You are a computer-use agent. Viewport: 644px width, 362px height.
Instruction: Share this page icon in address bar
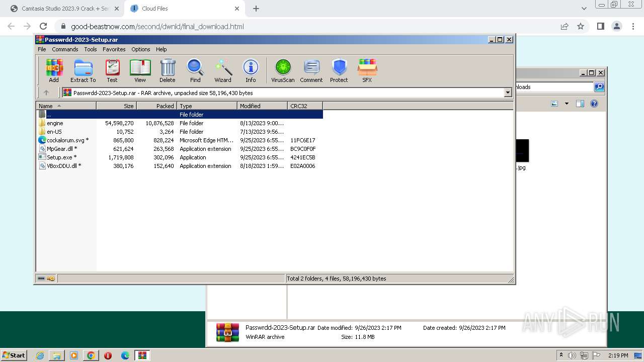(565, 27)
